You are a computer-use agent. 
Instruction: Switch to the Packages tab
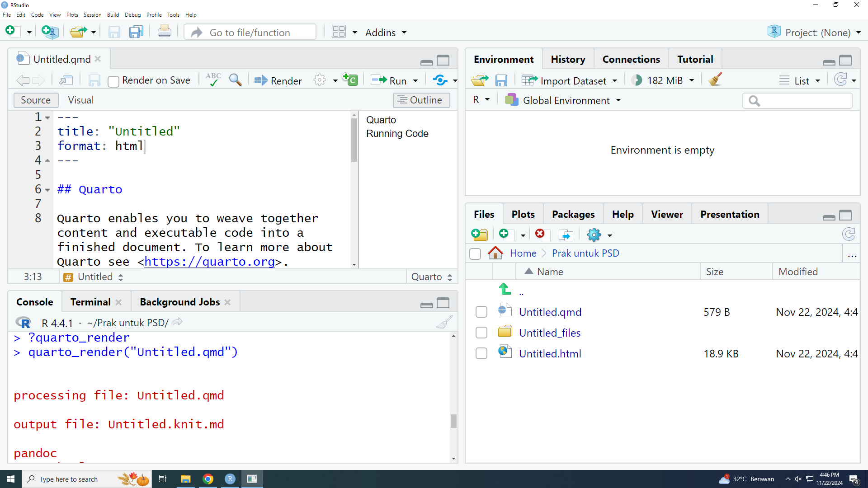click(x=573, y=214)
